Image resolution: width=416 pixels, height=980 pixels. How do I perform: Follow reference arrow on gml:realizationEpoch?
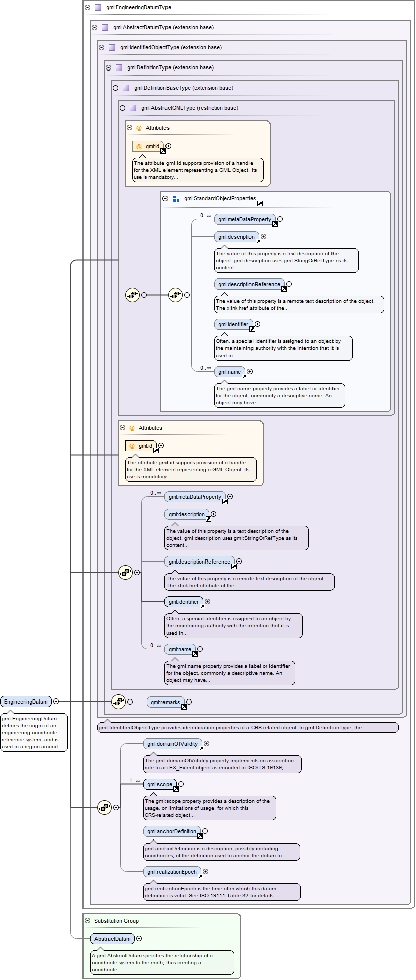pyautogui.click(x=200, y=877)
